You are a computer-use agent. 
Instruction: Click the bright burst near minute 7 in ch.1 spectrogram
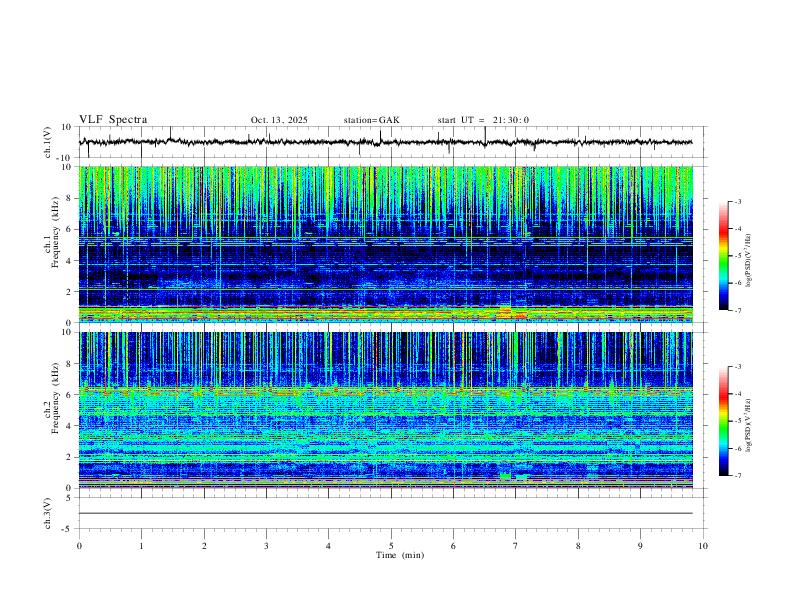pyautogui.click(x=510, y=312)
